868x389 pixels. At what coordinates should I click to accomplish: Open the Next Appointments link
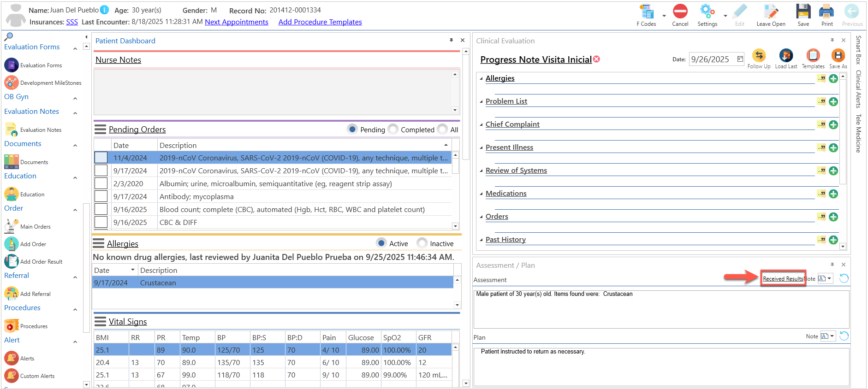click(x=237, y=22)
